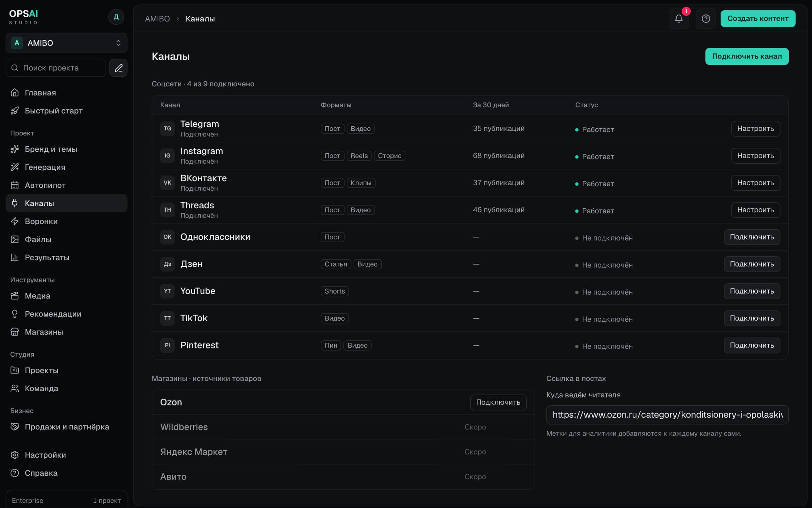This screenshot has height=508, width=812.
Task: Click the OK badge for Одноклассники
Action: [x=167, y=237]
